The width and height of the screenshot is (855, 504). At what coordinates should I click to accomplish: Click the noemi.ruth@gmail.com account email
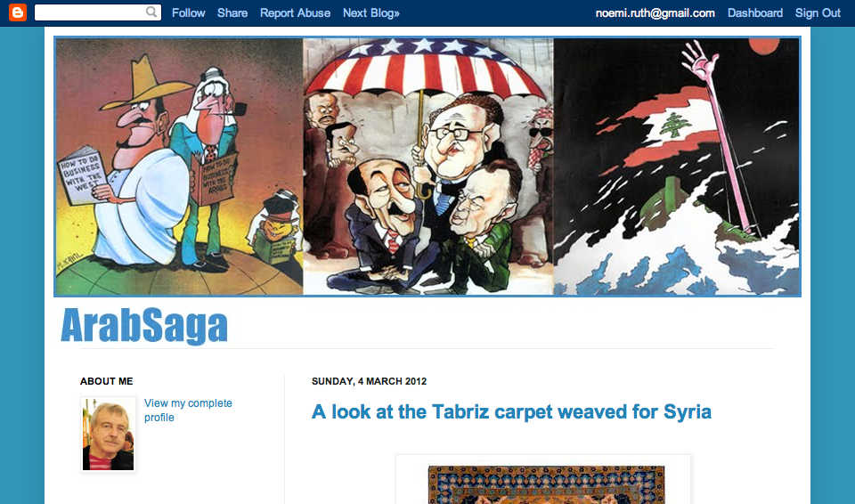click(655, 13)
